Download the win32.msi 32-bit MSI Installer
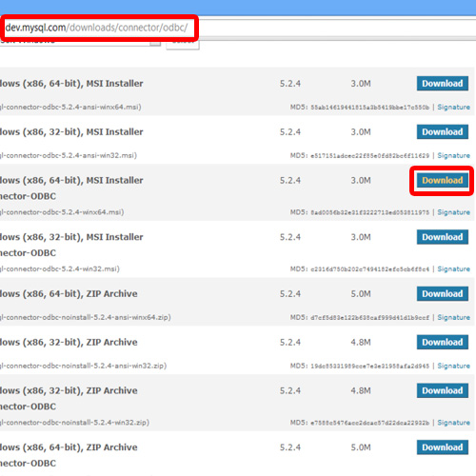The width and height of the screenshot is (476, 476). (x=443, y=237)
